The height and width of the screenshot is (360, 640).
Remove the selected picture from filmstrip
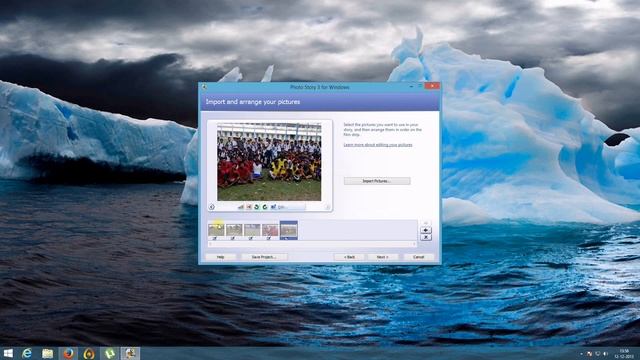(x=426, y=237)
